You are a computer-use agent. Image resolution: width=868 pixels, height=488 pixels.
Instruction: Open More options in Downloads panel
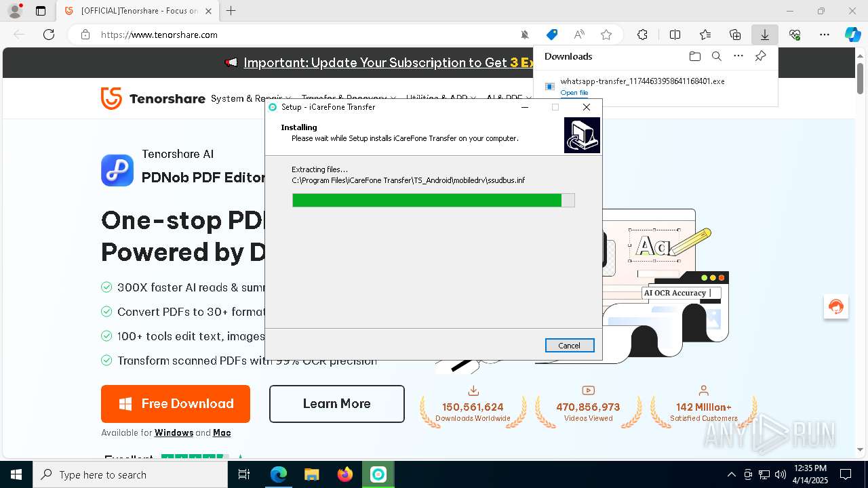click(x=738, y=56)
